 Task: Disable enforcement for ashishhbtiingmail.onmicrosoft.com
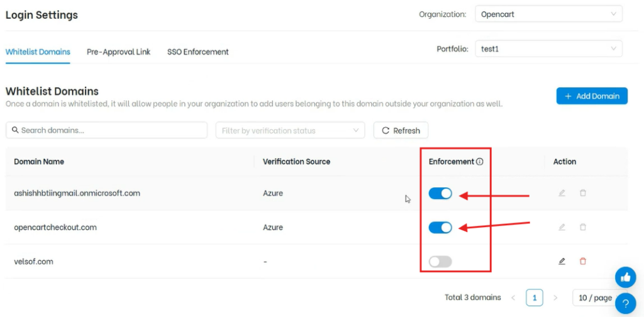coord(440,194)
